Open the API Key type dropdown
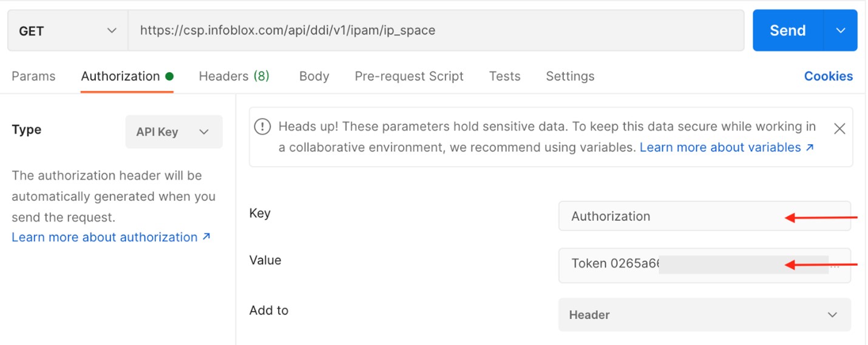This screenshot has height=345, width=868. coord(174,132)
